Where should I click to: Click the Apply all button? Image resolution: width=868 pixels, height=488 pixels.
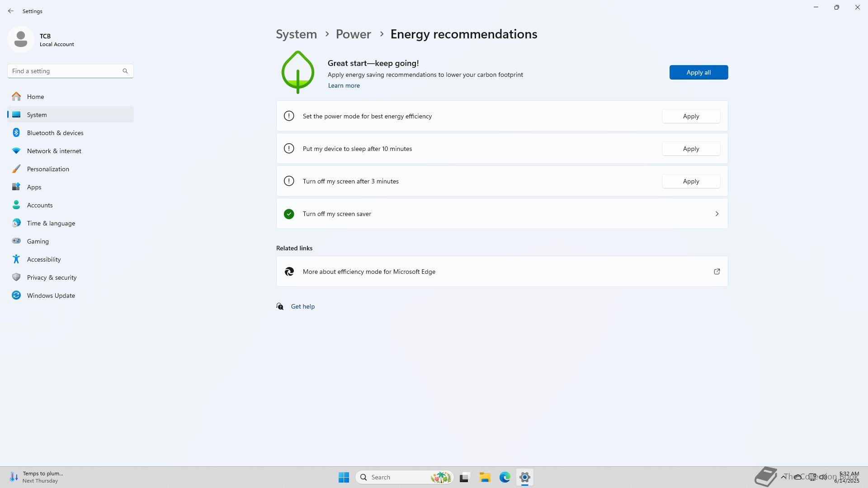tap(698, 72)
